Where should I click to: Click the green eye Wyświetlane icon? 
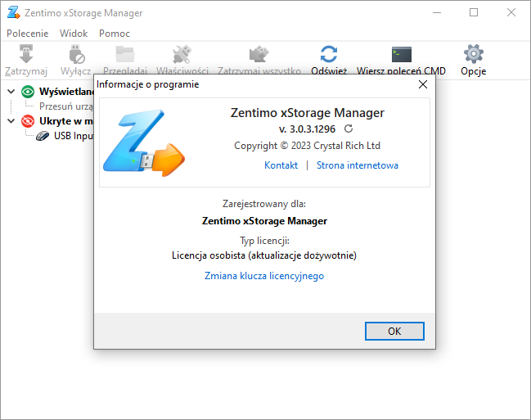point(28,92)
